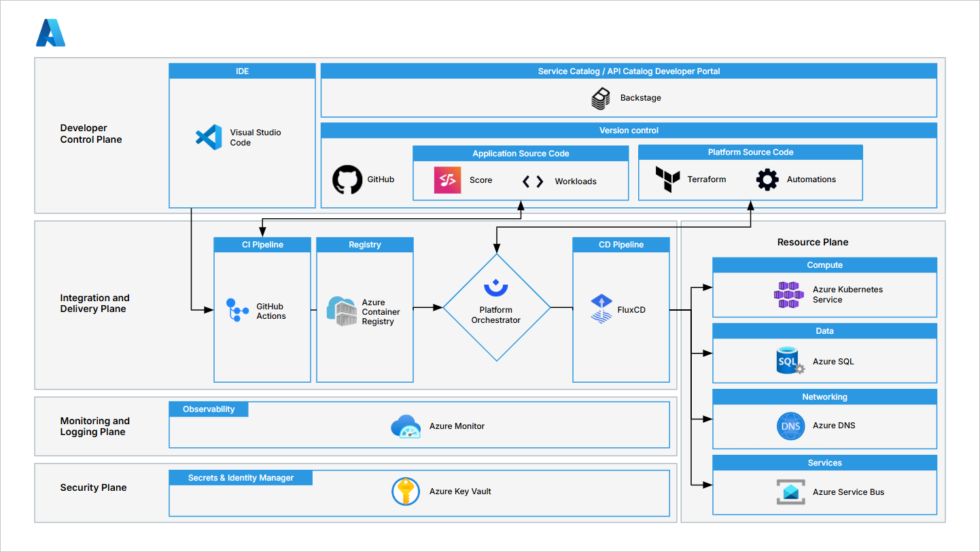
Task: Click the FluxCD text label
Action: point(631,310)
